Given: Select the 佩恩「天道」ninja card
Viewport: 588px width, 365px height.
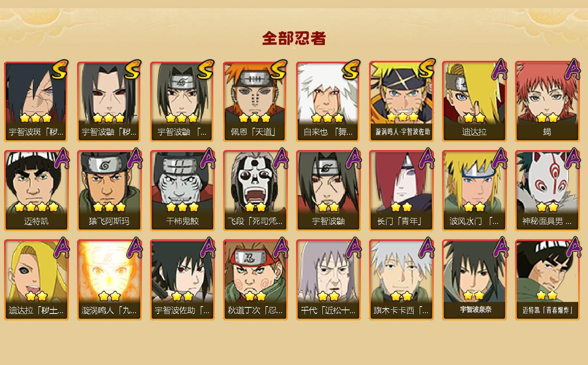Looking at the screenshot, I should coord(255,101).
